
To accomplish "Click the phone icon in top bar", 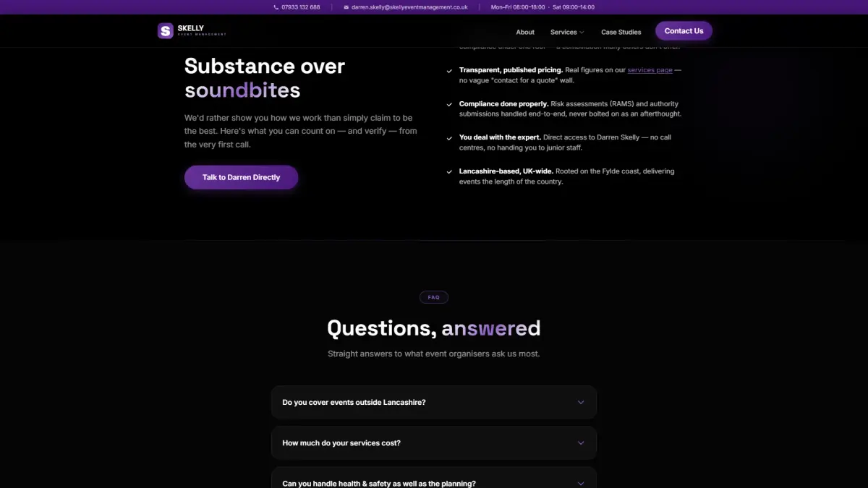I will pyautogui.click(x=276, y=7).
